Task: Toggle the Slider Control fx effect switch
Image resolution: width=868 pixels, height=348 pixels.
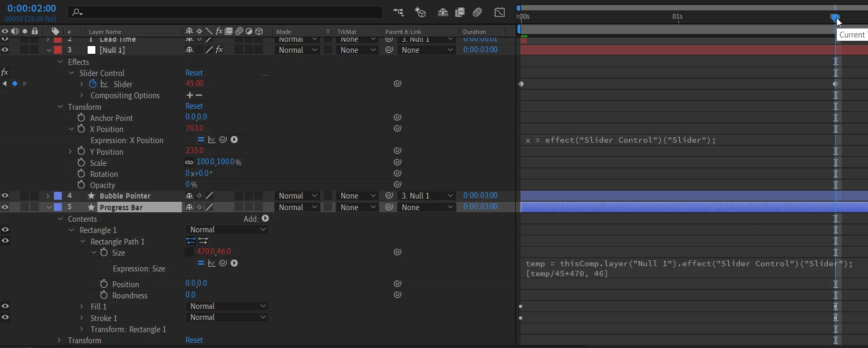Action: [x=5, y=72]
